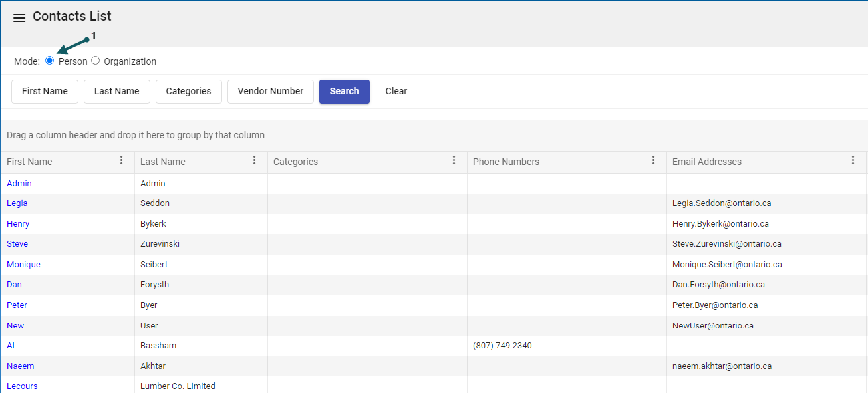Viewport: 868px width, 393px height.
Task: Open Email Addresses column options menu
Action: pyautogui.click(x=853, y=160)
